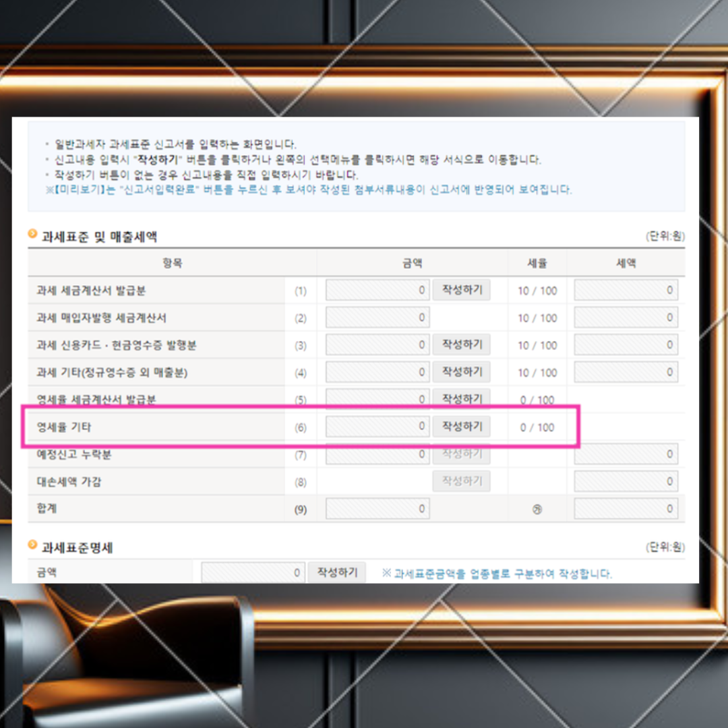Viewport: 728px width, 728px height.
Task: Click 금액 field for 과세 매입자발행 세금계산서 (2)
Action: (377, 317)
